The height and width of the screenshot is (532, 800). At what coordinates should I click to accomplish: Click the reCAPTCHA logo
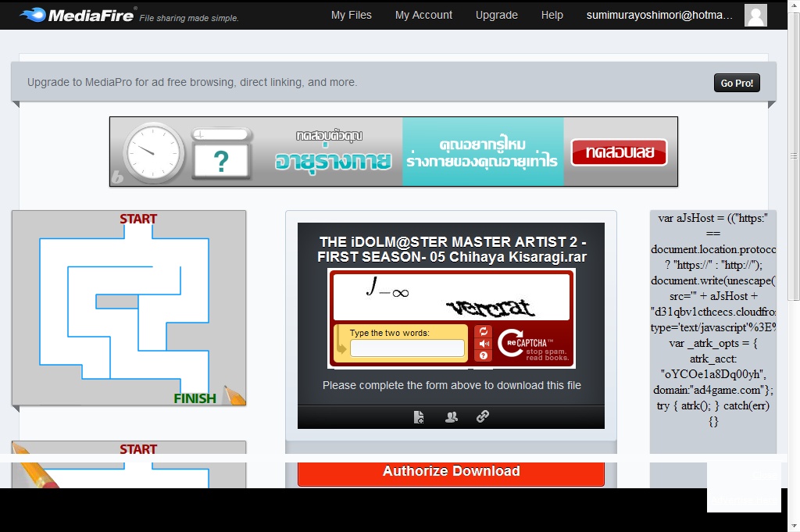[532, 345]
